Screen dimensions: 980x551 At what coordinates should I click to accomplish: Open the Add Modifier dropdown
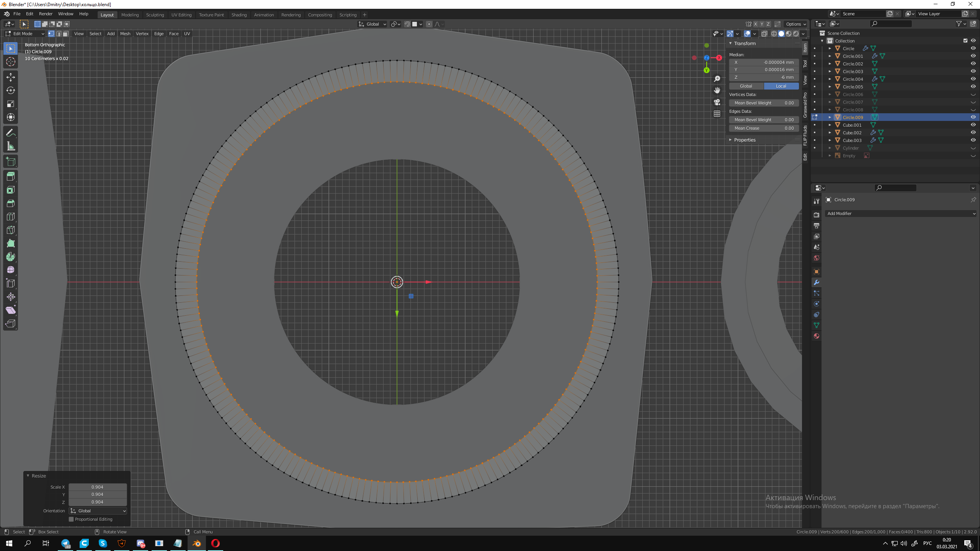pyautogui.click(x=901, y=214)
